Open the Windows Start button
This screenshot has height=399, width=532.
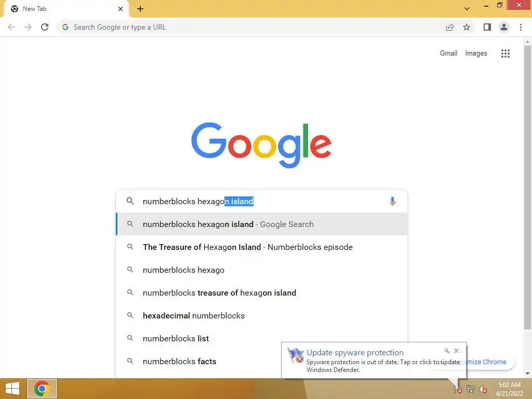point(12,389)
